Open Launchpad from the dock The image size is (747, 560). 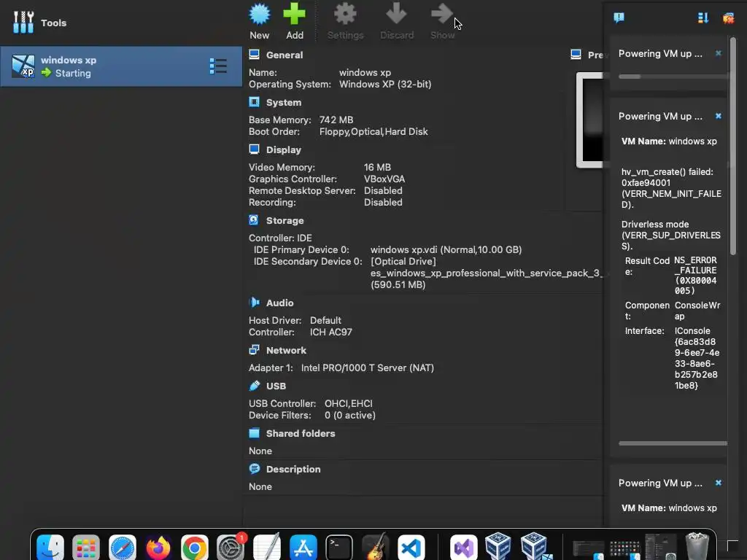point(86,547)
